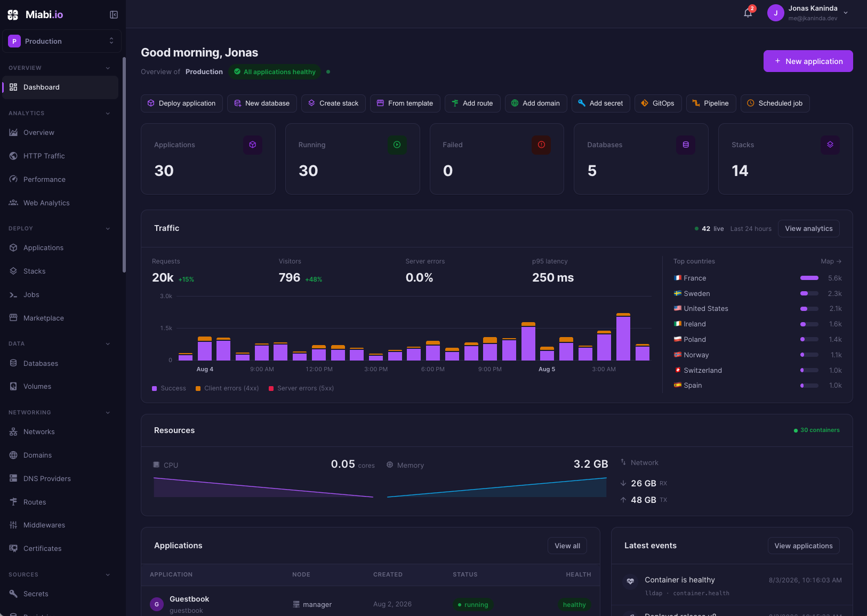867x616 pixels.
Task: Click the sidebar vertical scrollbar
Action: (x=124, y=165)
